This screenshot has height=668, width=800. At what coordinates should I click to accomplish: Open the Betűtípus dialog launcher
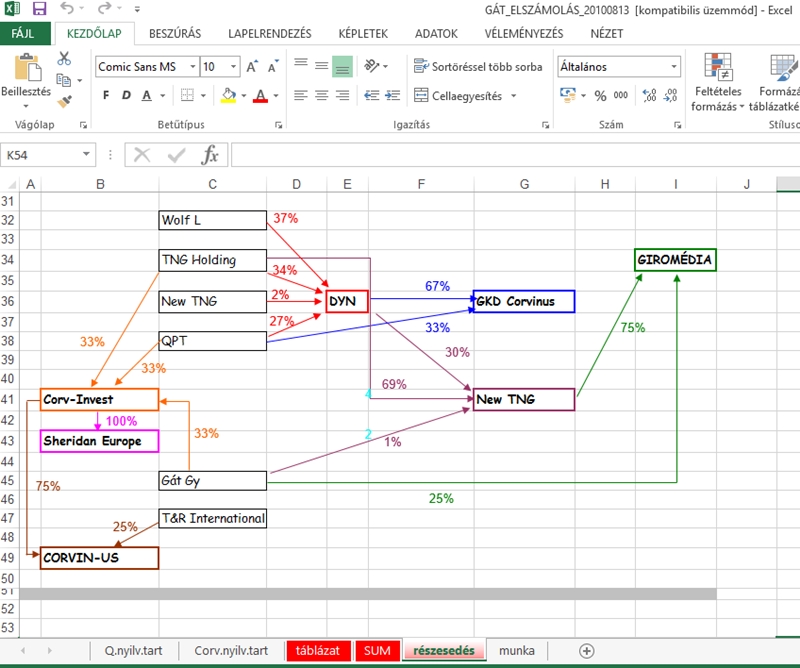(279, 125)
